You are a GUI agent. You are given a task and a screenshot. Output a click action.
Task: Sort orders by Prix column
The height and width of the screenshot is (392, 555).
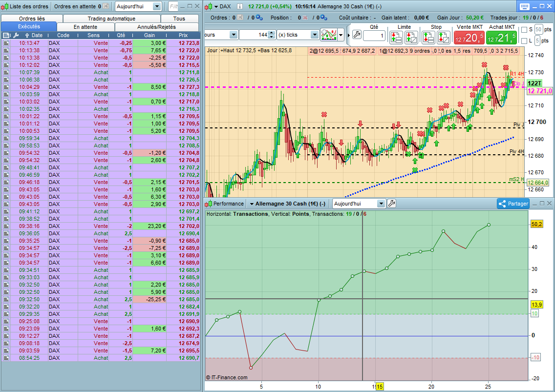[x=183, y=35]
